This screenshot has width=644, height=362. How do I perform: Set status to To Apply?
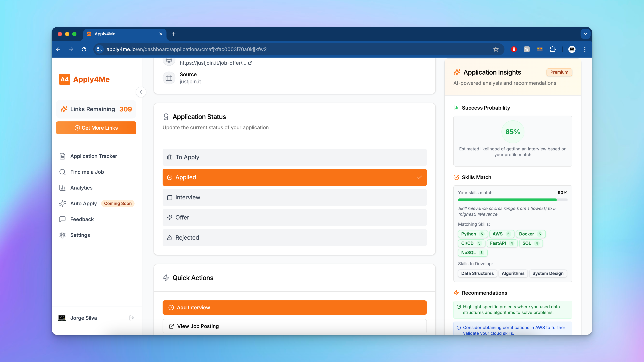(x=294, y=157)
